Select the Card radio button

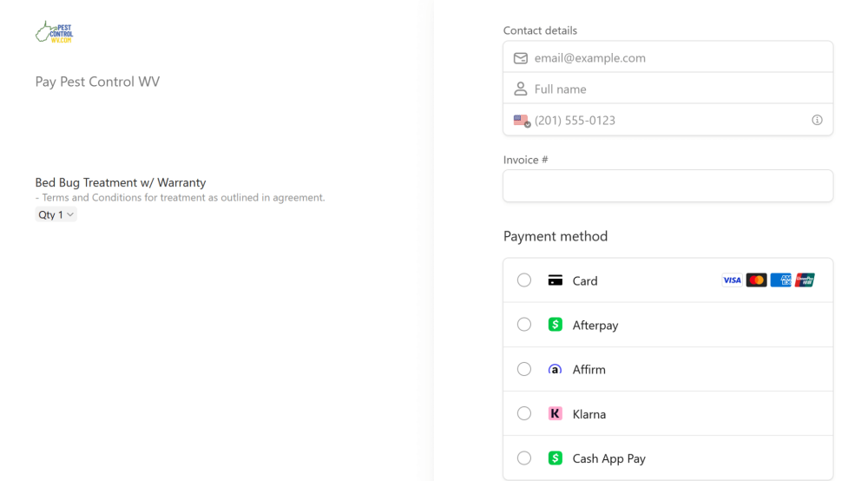[x=524, y=280]
